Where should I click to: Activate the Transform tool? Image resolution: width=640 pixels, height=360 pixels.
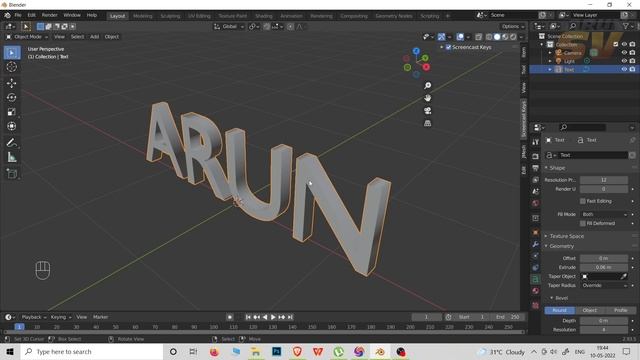click(11, 126)
